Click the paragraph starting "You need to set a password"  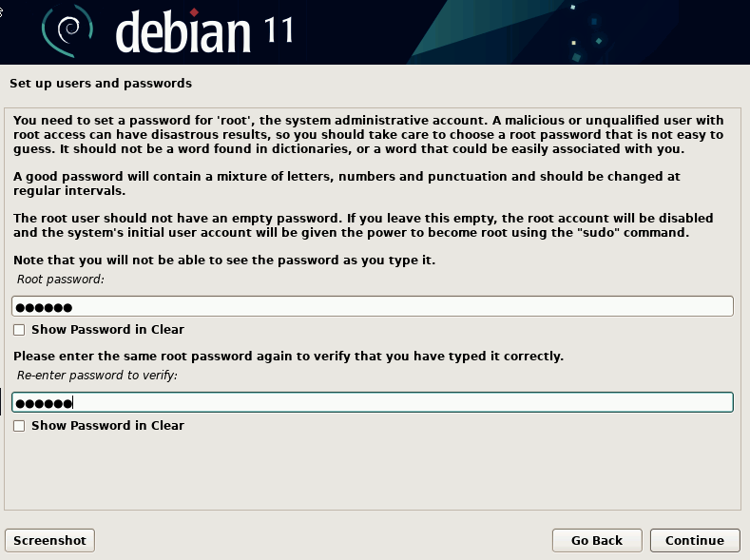pyautogui.click(x=369, y=135)
